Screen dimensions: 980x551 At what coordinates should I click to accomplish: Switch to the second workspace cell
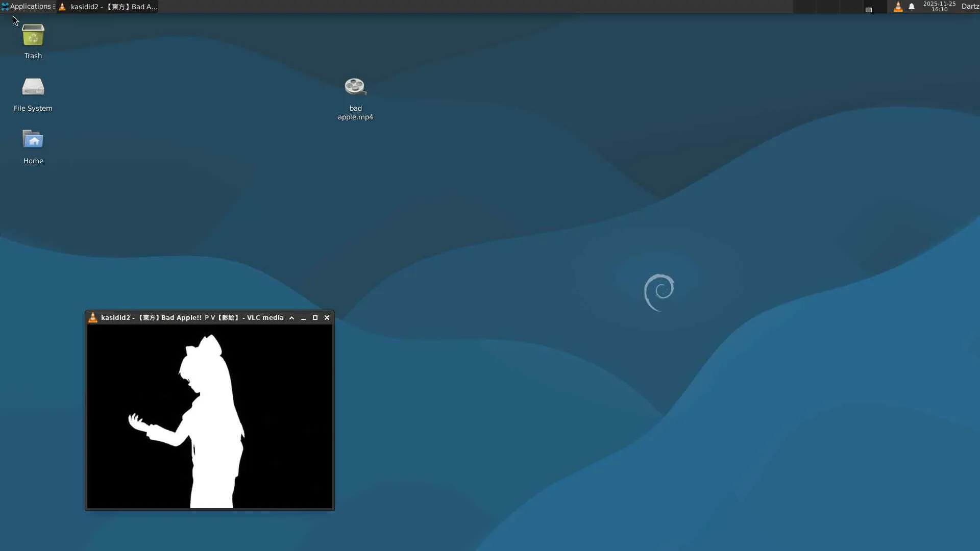[828, 7]
